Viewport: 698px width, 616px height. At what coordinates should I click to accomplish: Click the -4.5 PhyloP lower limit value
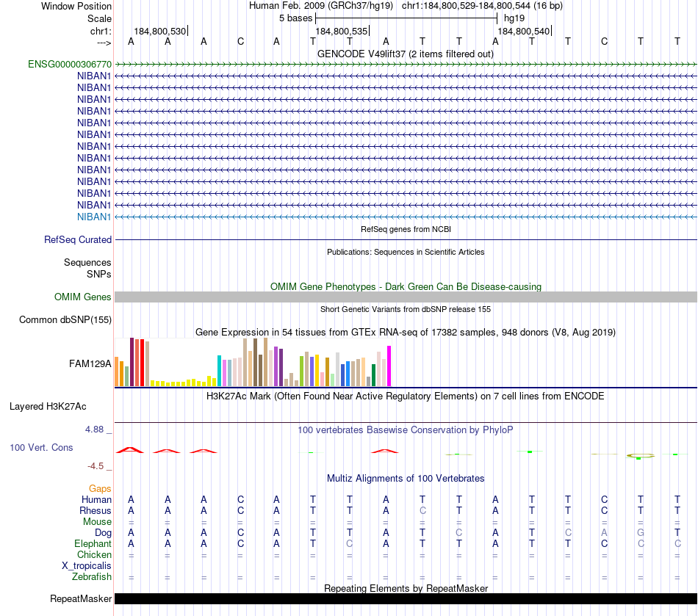(96, 466)
